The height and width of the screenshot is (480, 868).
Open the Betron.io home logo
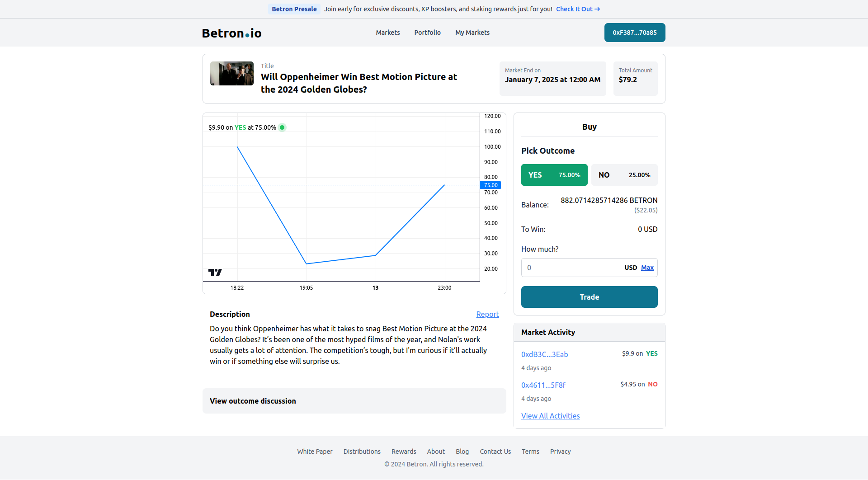(x=231, y=33)
